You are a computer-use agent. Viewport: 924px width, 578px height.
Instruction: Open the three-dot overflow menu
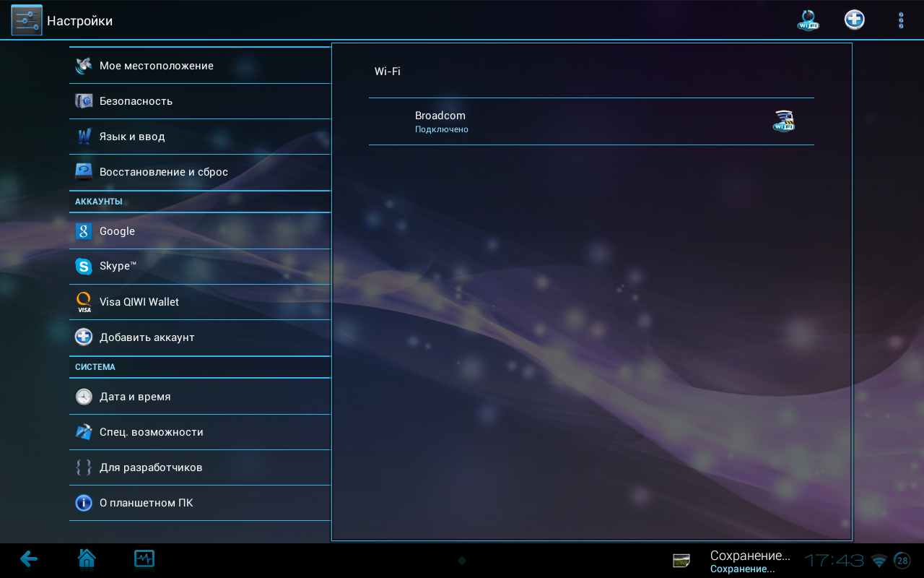point(900,20)
